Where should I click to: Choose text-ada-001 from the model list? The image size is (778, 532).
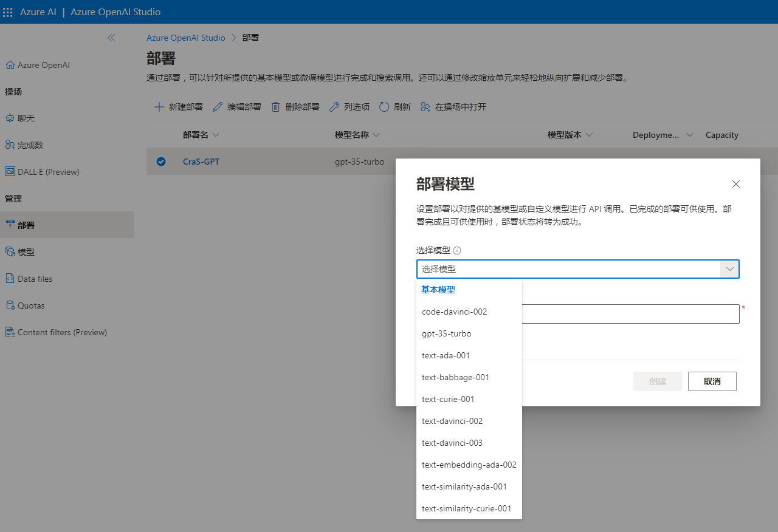pyautogui.click(x=469, y=355)
